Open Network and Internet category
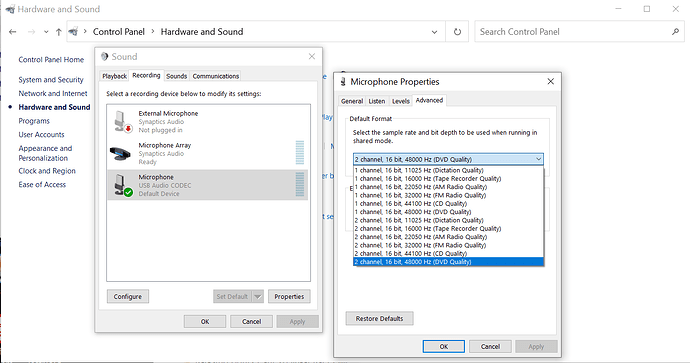This screenshot has width=690, height=363. 53,93
